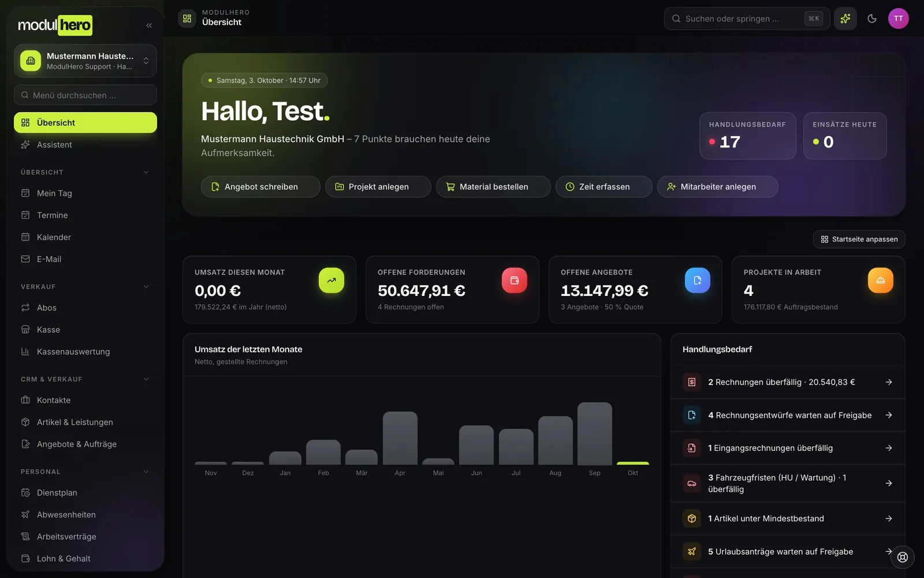Click the orange icon on Projekte in Arbeit
The width and height of the screenshot is (924, 578).
pyautogui.click(x=881, y=280)
